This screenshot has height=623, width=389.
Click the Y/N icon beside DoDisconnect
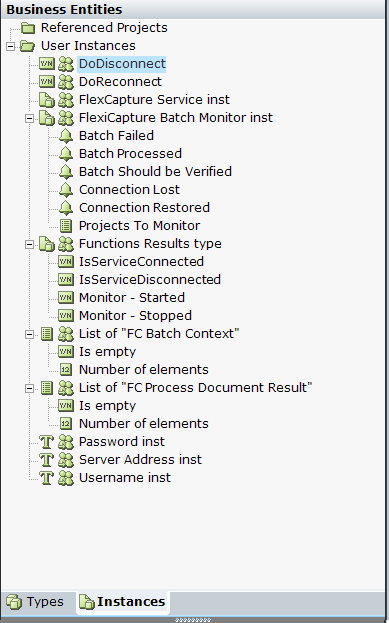46,64
